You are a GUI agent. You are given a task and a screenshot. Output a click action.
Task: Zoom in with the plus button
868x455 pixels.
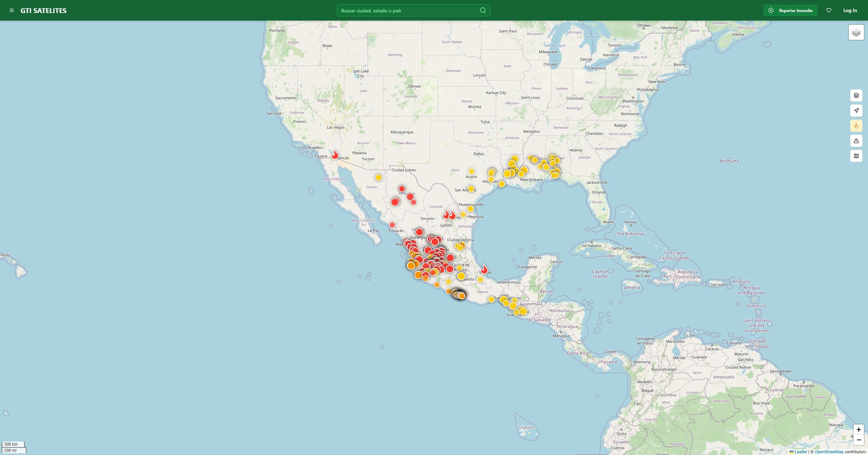(858, 430)
